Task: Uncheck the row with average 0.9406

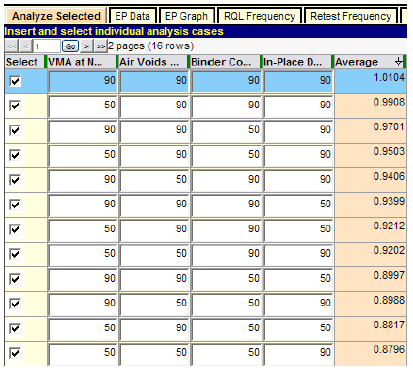Action: coord(15,180)
